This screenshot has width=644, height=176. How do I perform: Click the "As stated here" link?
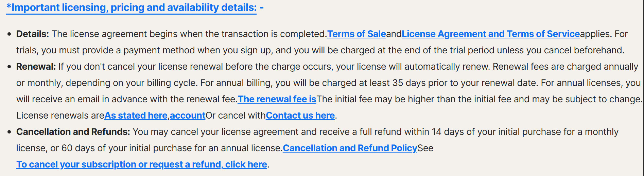coord(136,116)
